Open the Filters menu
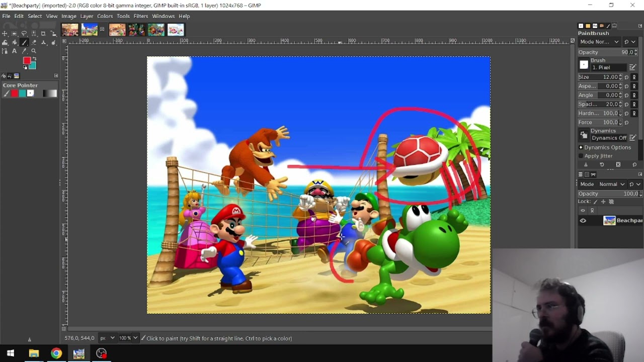 pyautogui.click(x=141, y=16)
